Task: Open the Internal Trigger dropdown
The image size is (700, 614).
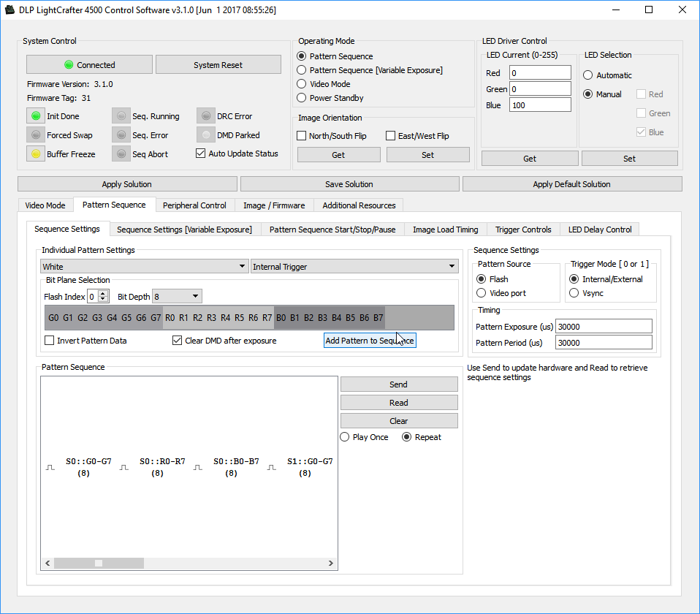Action: [354, 267]
